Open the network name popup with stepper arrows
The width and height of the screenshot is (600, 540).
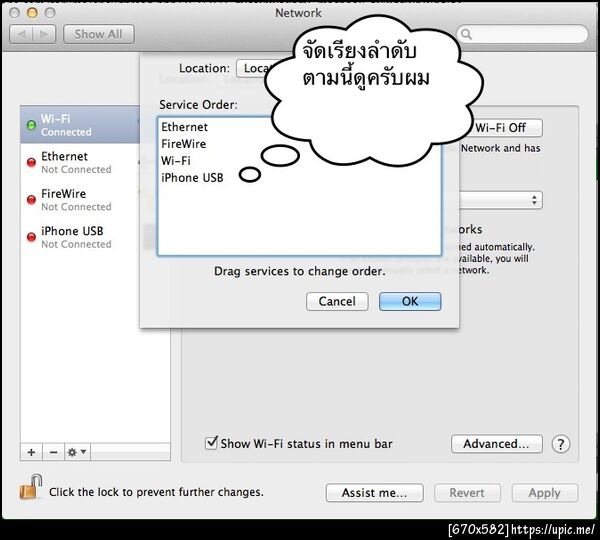pos(501,200)
